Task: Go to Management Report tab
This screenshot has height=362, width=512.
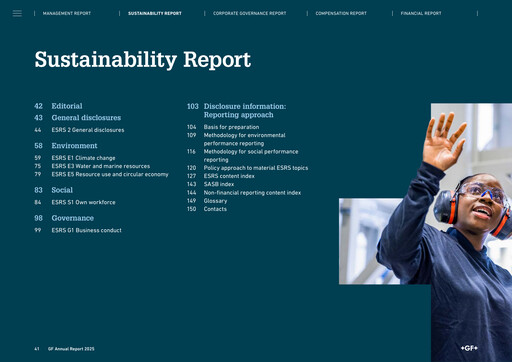Action: [67, 13]
